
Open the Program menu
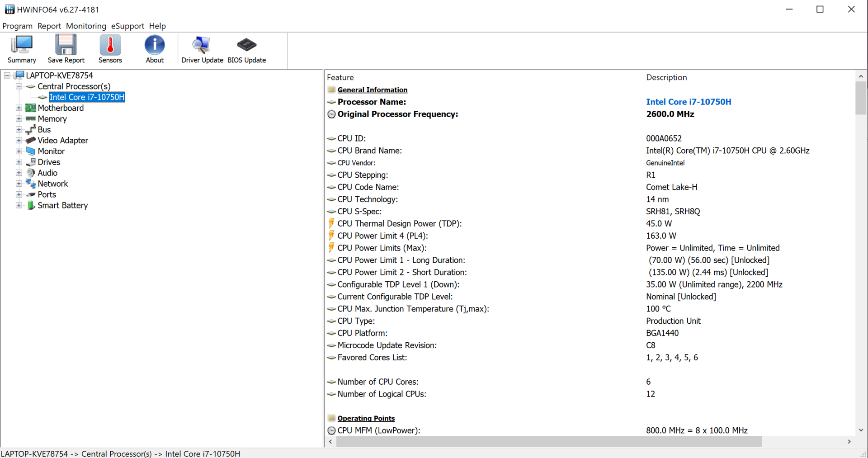click(x=18, y=26)
